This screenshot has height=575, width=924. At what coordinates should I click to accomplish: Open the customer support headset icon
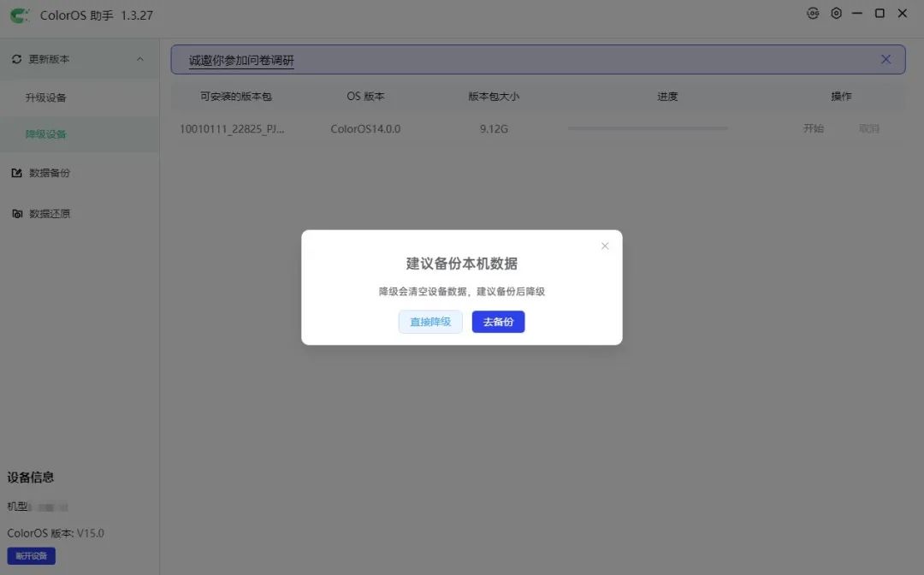tap(813, 13)
